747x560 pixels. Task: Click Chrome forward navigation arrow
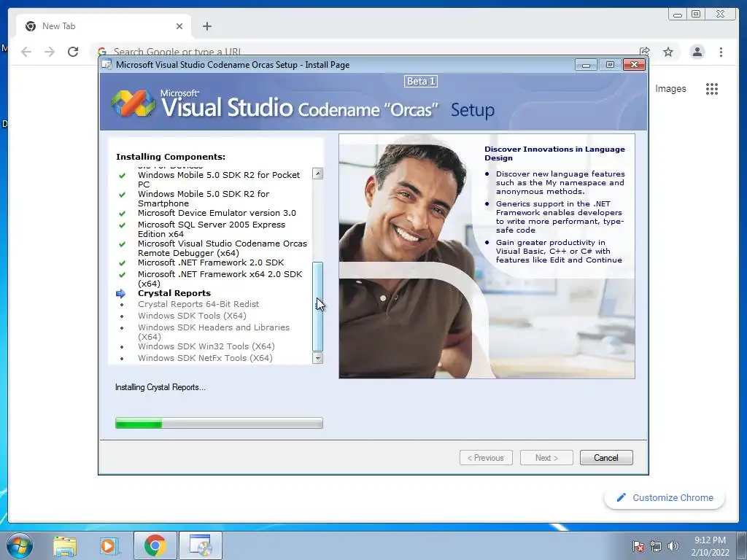coord(50,52)
